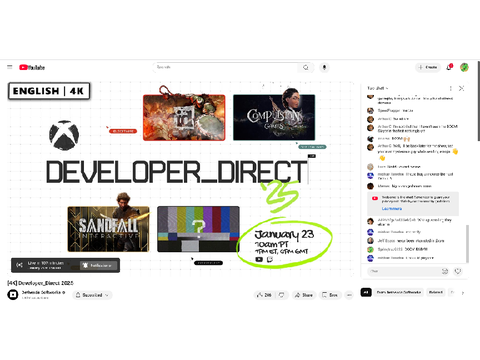
Task: Click the magnifier search button
Action: pos(306,67)
